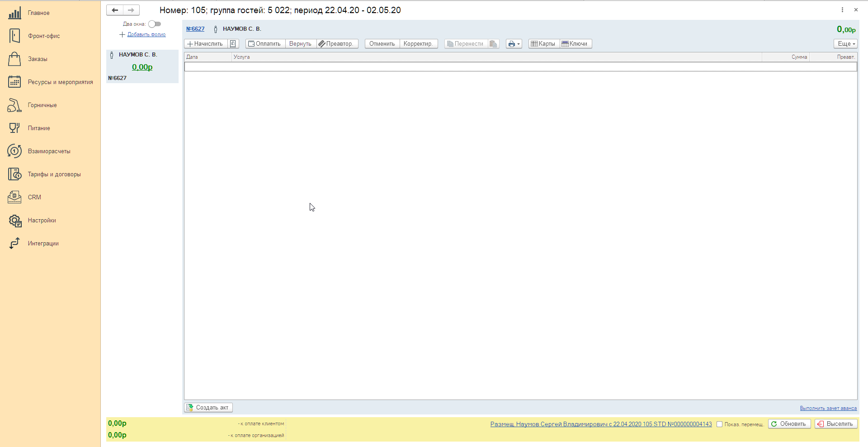Click the copy icon next to Перенести
This screenshot has width=868, height=447.
click(x=494, y=44)
